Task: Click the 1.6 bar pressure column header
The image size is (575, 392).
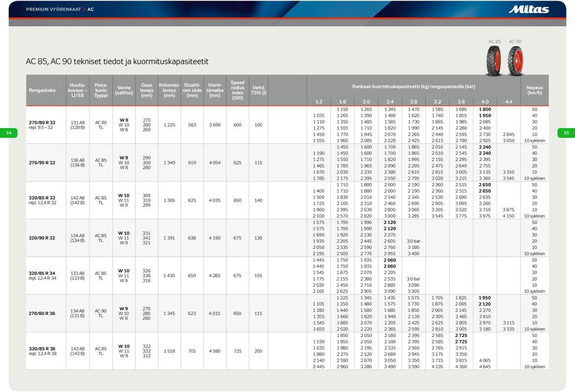Action: (x=343, y=102)
